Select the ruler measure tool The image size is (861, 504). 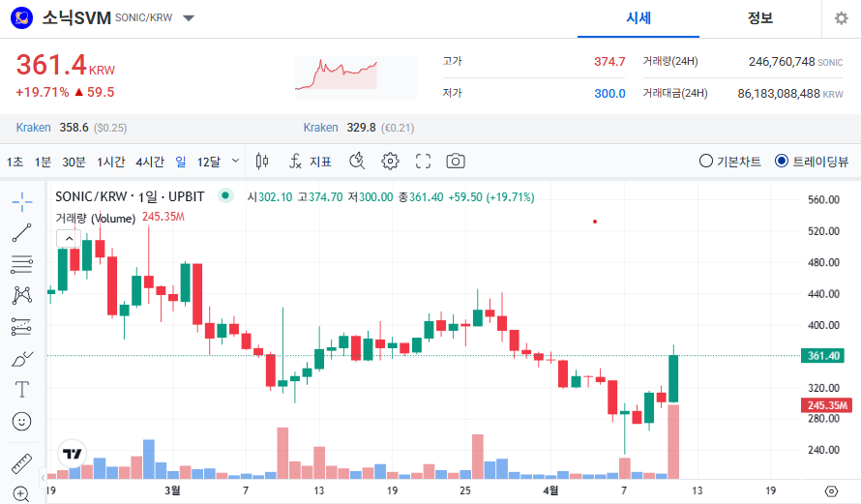click(22, 463)
